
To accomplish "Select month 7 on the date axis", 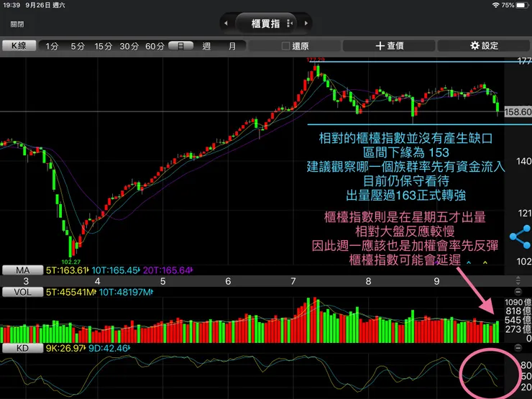I will pos(293,281).
